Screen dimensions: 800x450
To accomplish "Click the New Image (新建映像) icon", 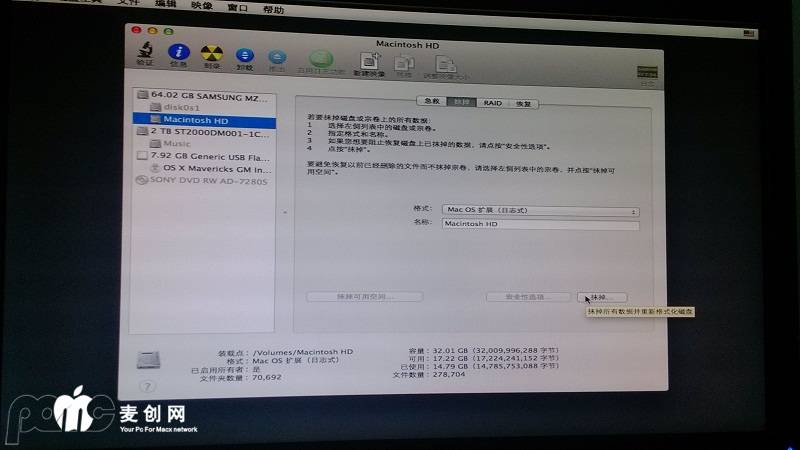I will pyautogui.click(x=368, y=61).
